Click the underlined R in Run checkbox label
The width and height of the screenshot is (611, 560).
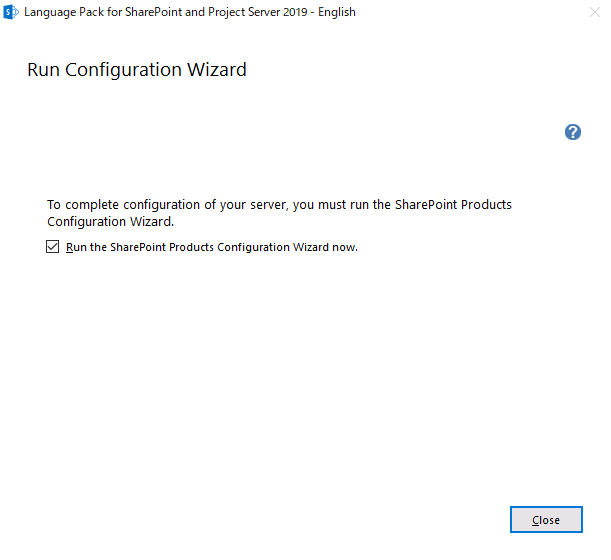click(69, 247)
